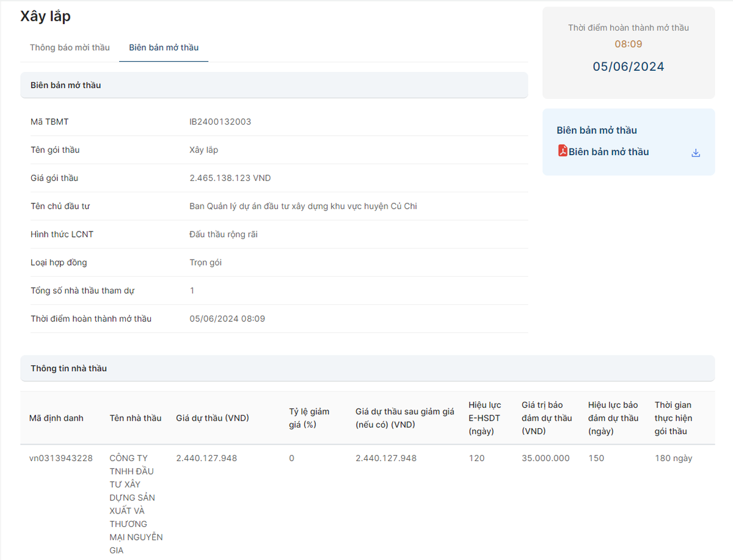Open the Biên bản mở thầu PDF link
Image resolution: width=733 pixels, height=560 pixels.
[608, 152]
